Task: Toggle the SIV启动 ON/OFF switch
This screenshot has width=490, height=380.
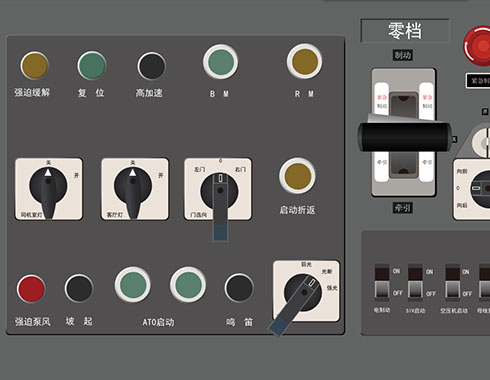Action: pos(415,282)
